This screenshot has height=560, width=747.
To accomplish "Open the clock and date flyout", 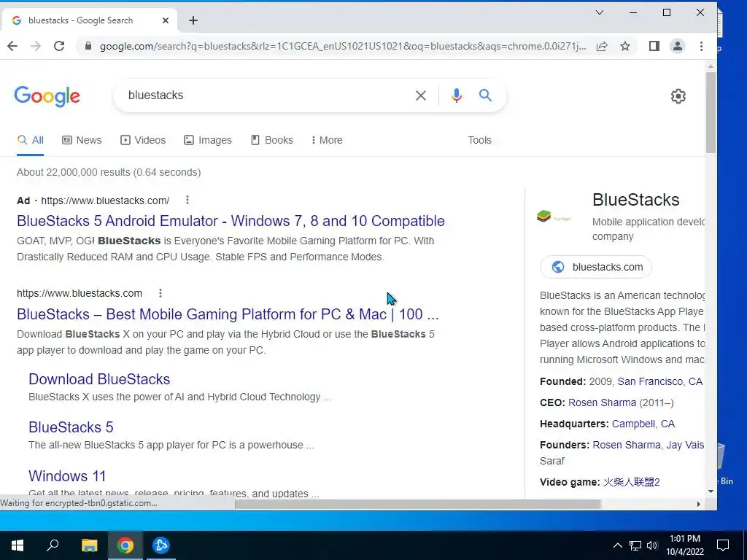I will coord(684,545).
